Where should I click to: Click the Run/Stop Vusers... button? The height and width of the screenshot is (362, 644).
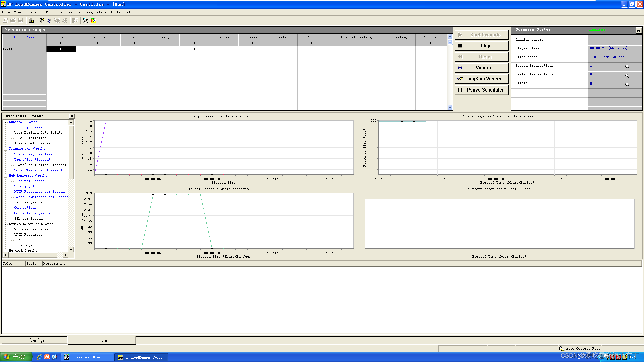tap(482, 79)
